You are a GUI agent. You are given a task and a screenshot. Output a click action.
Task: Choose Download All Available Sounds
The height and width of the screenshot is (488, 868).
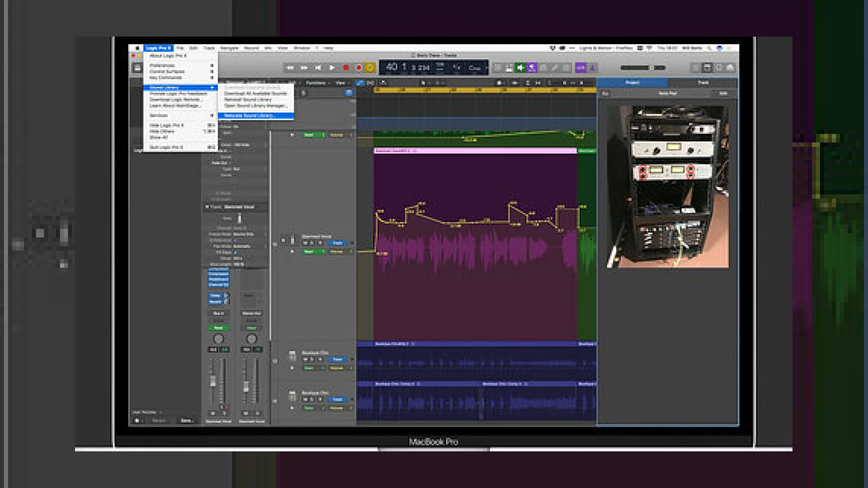256,94
